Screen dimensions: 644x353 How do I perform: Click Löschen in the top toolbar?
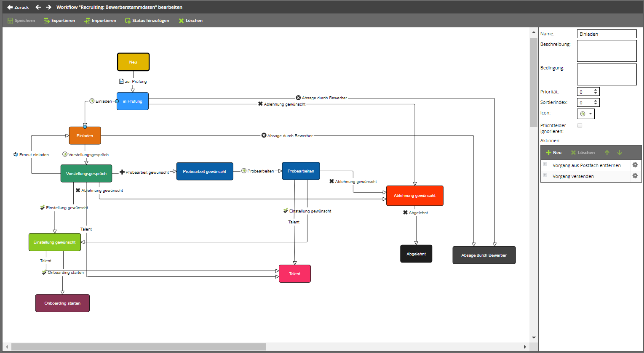[191, 21]
